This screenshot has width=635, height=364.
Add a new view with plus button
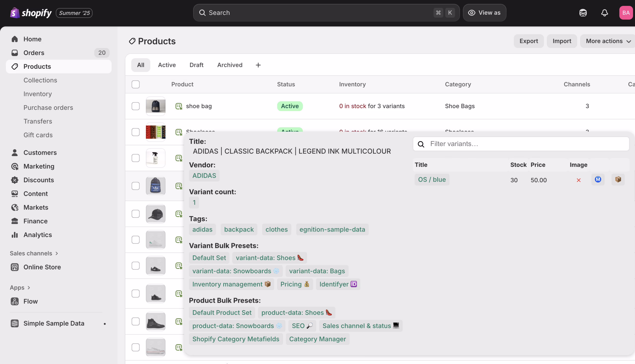pyautogui.click(x=258, y=65)
